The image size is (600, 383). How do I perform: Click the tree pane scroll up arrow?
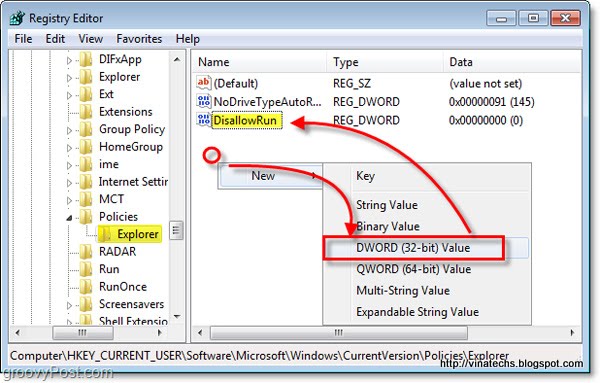177,59
